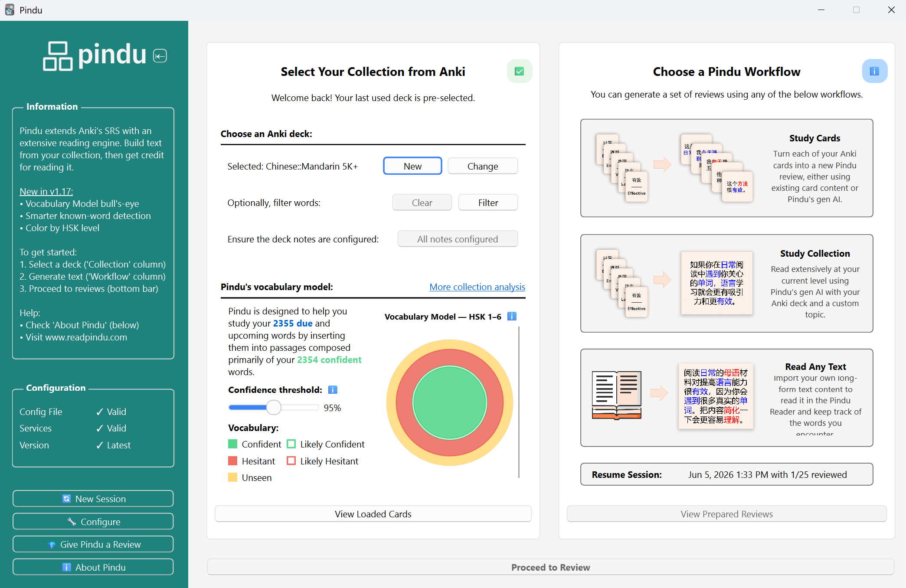
Task: Click 'Visit www.readpindu.com' text
Action: 76,337
